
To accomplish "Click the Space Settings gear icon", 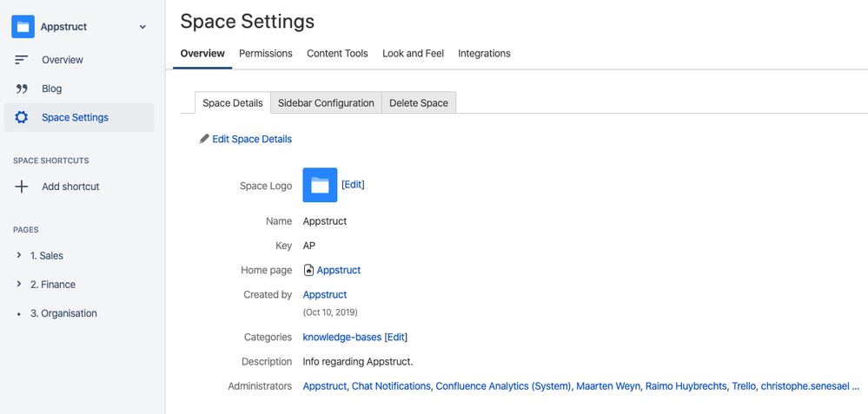I will click(x=21, y=117).
